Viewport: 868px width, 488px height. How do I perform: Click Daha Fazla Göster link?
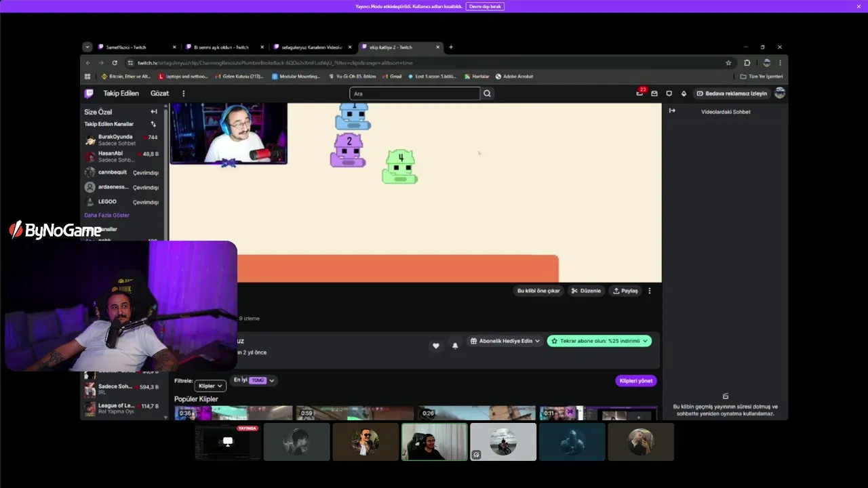click(x=106, y=216)
